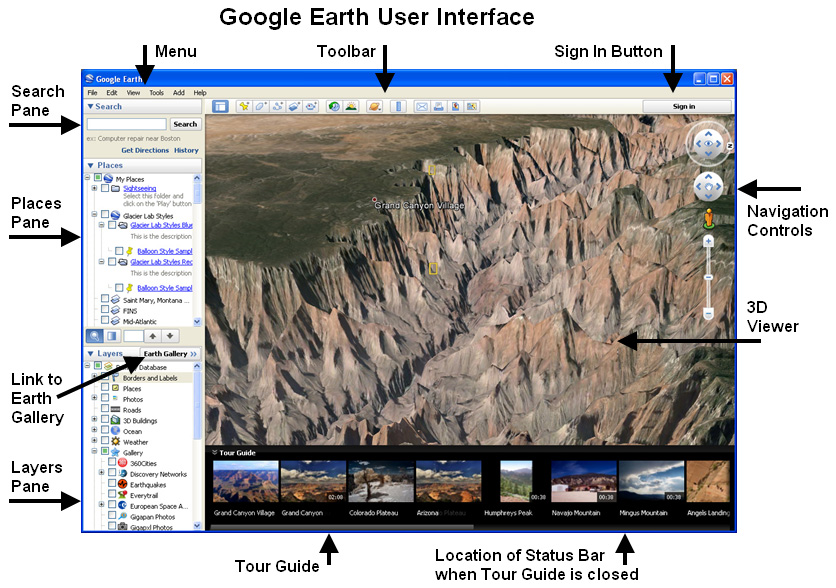Open the Tools menu

(x=155, y=91)
